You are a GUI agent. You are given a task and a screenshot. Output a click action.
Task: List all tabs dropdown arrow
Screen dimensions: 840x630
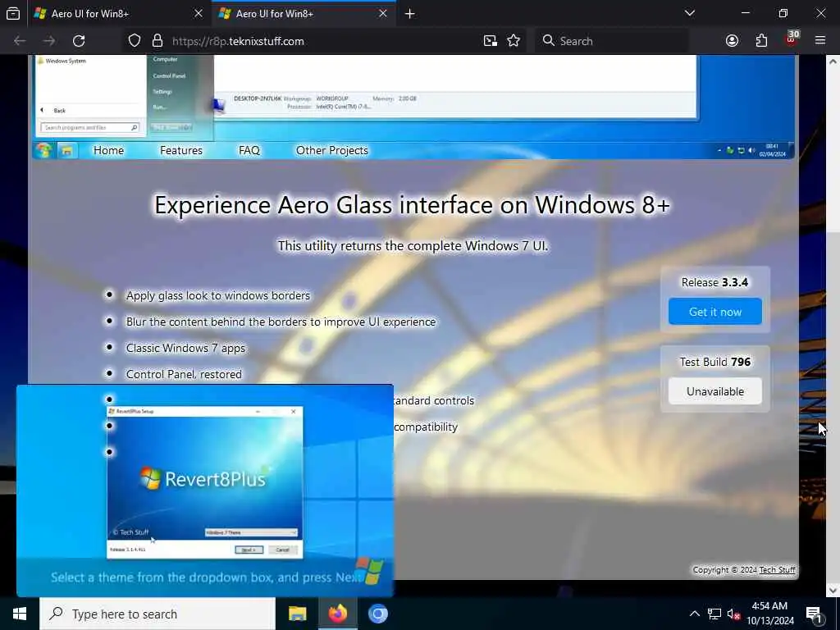pyautogui.click(x=690, y=13)
